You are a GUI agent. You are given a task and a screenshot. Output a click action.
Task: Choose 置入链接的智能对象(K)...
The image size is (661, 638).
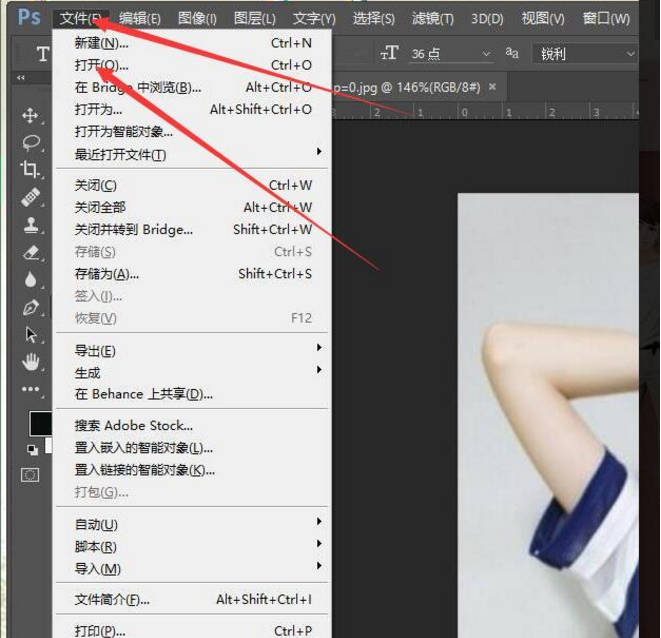pyautogui.click(x=192, y=469)
